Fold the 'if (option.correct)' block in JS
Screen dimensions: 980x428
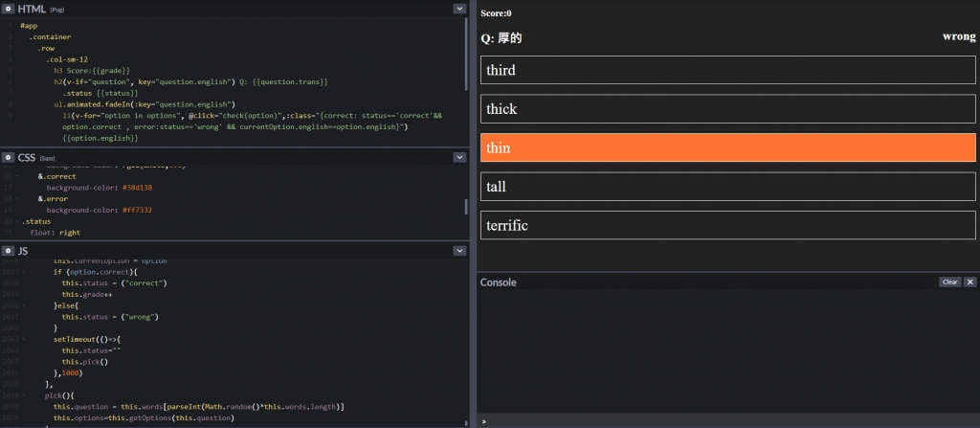click(24, 272)
